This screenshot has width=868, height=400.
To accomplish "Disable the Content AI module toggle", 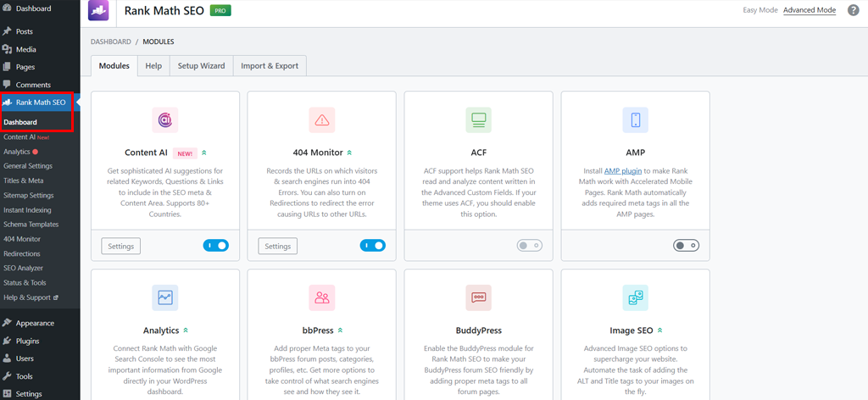I will click(216, 246).
